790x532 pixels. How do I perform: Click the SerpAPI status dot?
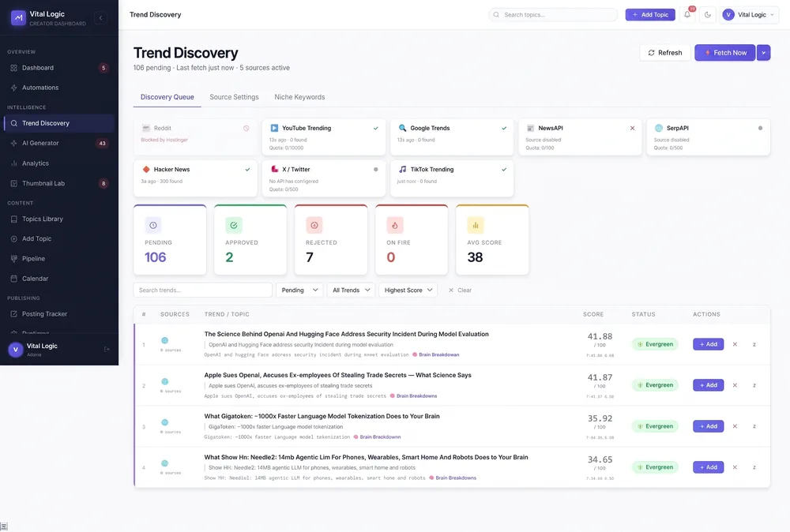pos(760,129)
